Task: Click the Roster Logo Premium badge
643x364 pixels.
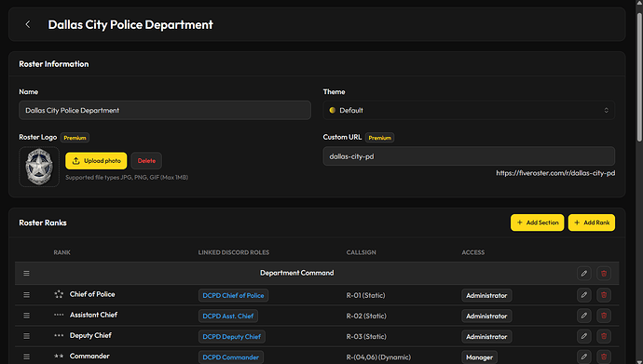Action: click(75, 138)
